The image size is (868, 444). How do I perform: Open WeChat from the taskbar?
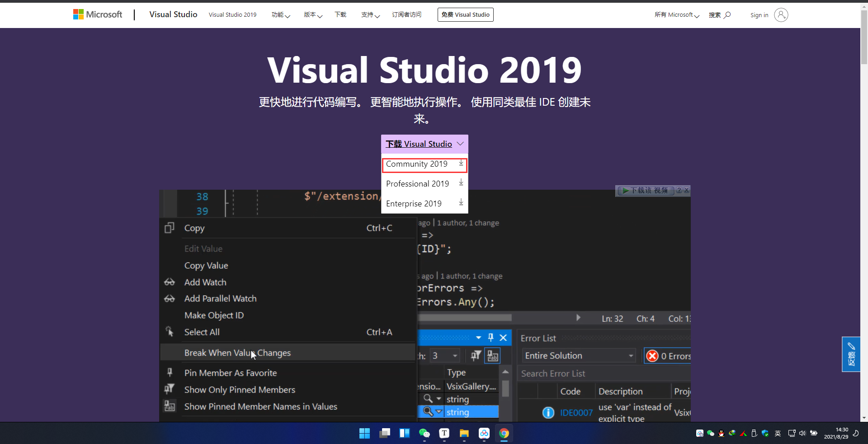point(424,433)
